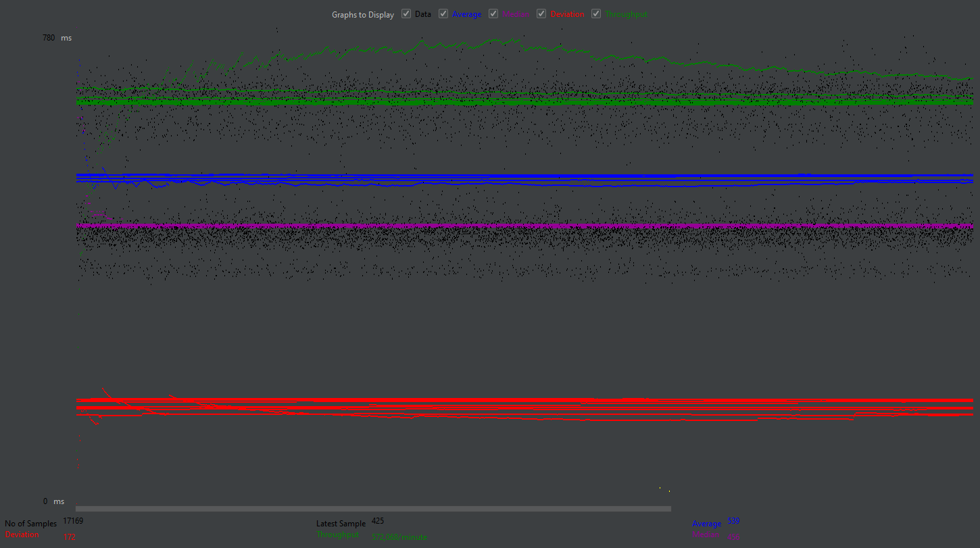
Task: Click the red Deviation label in footer
Action: click(22, 534)
